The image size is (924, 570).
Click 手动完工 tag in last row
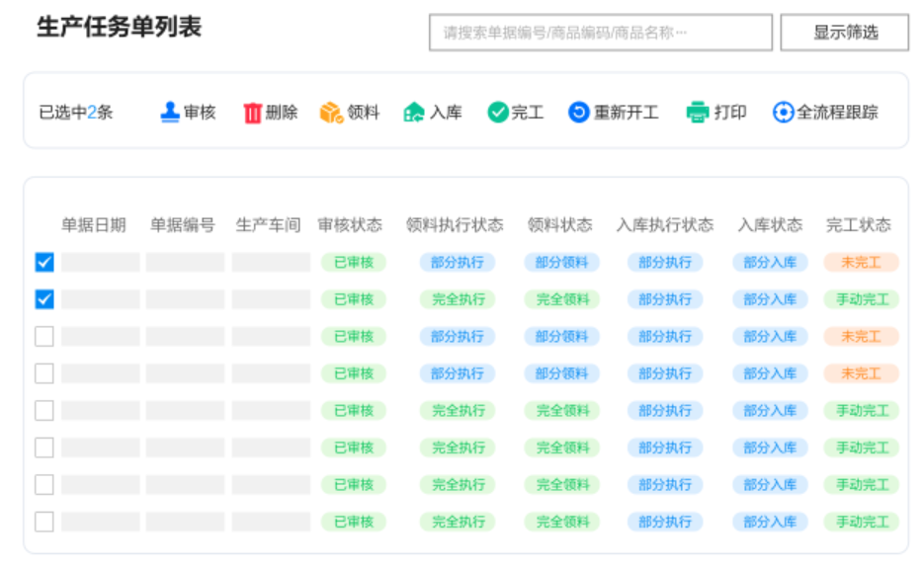click(861, 522)
